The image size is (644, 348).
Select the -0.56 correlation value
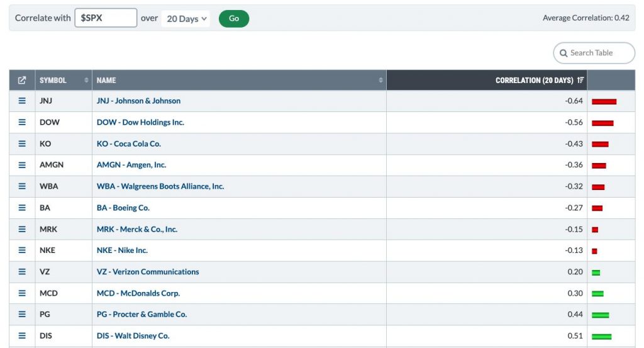click(574, 122)
